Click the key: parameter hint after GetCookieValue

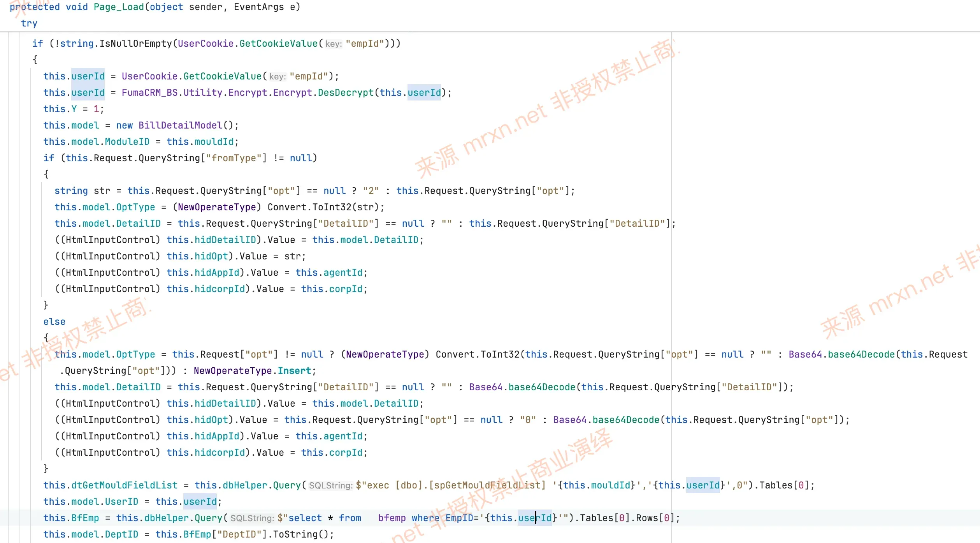(x=334, y=44)
